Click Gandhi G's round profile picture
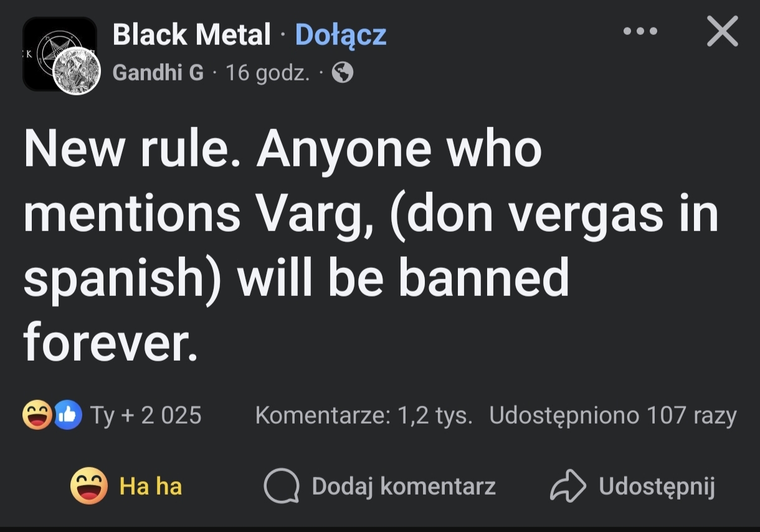 (76, 71)
